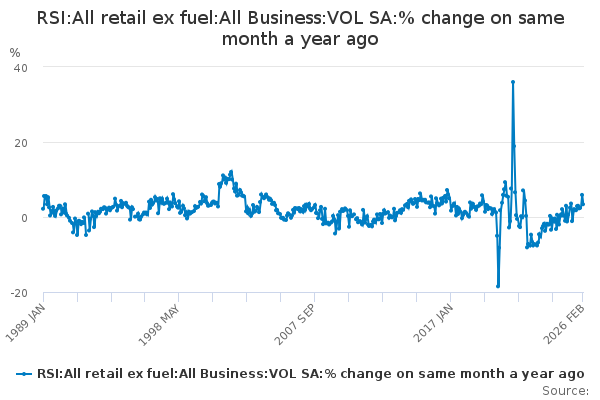Viewport: 600px width, 400px height.
Task: Click the legend line marker icon
Action: click(x=23, y=374)
